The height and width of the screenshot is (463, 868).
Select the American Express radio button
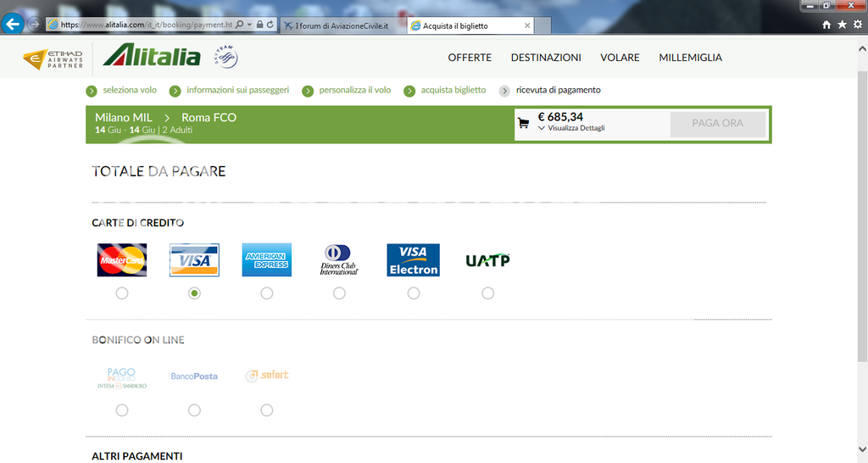(x=267, y=293)
